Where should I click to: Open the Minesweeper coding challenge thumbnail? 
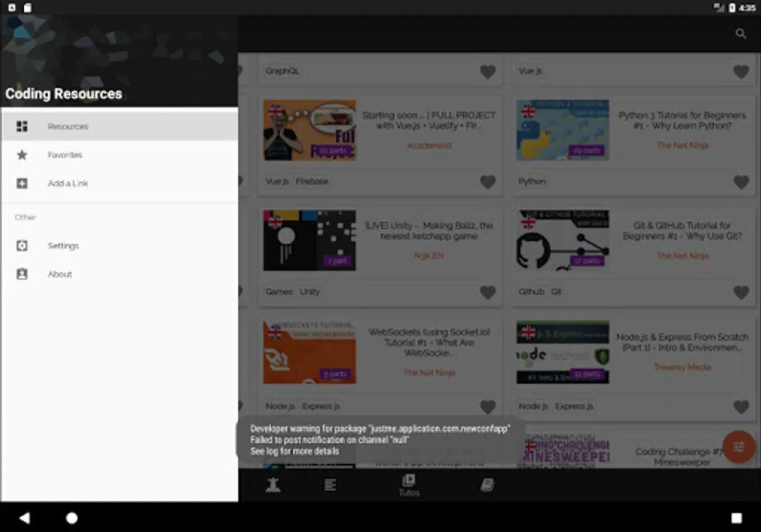(562, 452)
